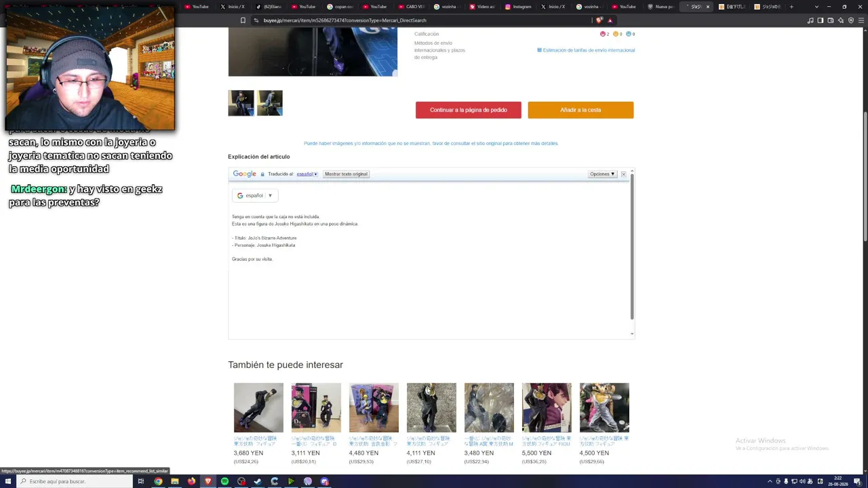Click 'Añadir a la cesta' button

point(580,110)
